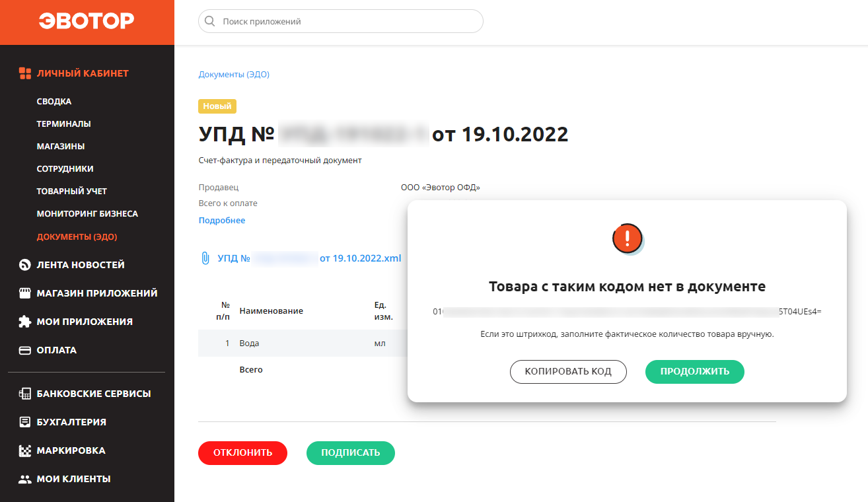Image resolution: width=868 pixels, height=502 pixels.
Task: Focus the Поиск приложений search field
Action: coord(341,21)
